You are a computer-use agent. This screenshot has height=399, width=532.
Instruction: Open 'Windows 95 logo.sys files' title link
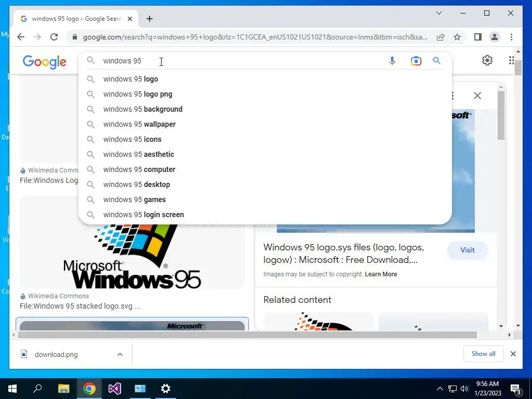(x=343, y=254)
